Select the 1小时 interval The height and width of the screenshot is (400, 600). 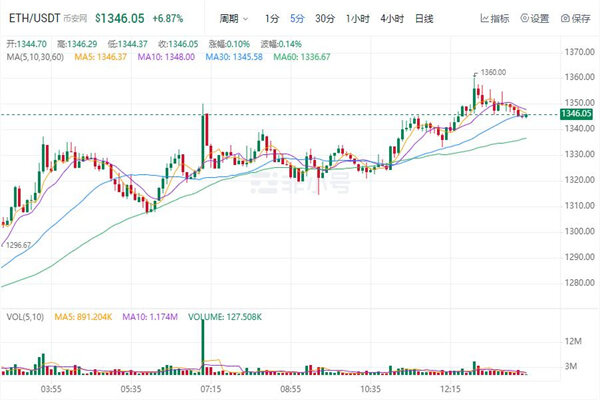click(355, 19)
